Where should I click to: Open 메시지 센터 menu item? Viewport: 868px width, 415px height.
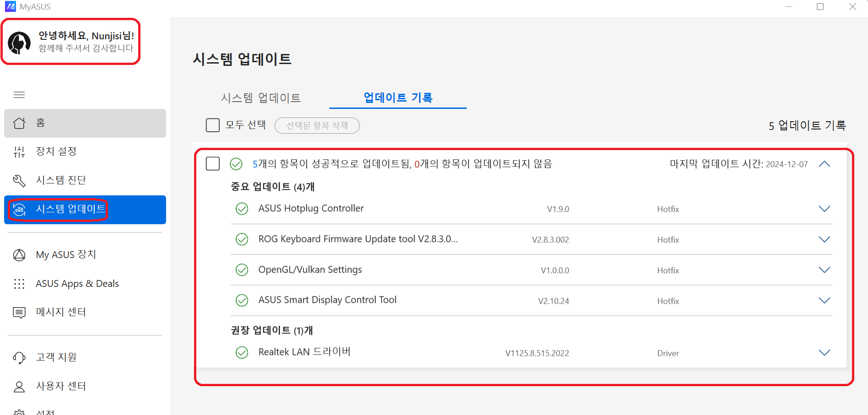tap(85, 312)
